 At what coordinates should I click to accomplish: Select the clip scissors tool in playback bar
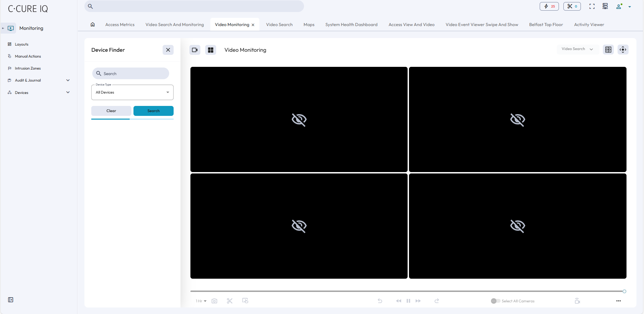point(230,301)
